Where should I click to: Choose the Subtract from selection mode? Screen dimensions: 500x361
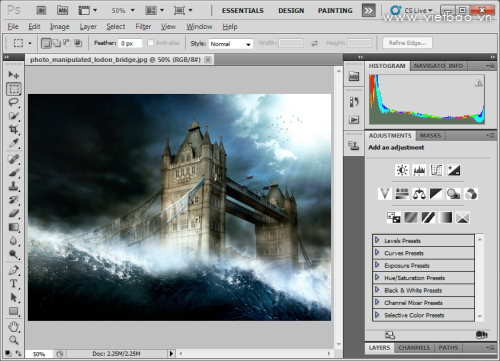click(x=67, y=43)
